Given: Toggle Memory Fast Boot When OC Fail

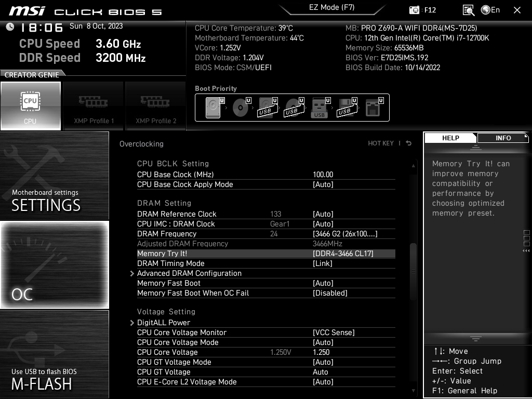Looking at the screenshot, I should tap(330, 292).
